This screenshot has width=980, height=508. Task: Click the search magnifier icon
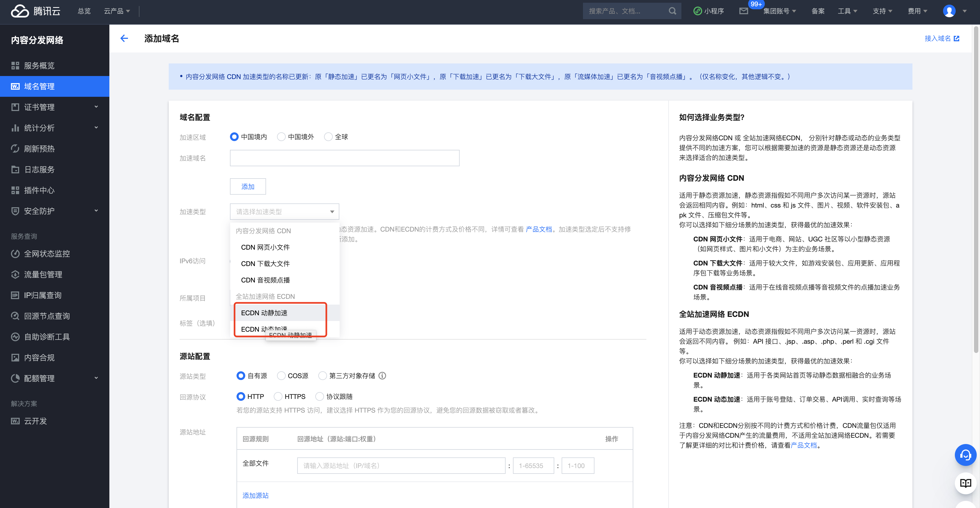tap(672, 11)
